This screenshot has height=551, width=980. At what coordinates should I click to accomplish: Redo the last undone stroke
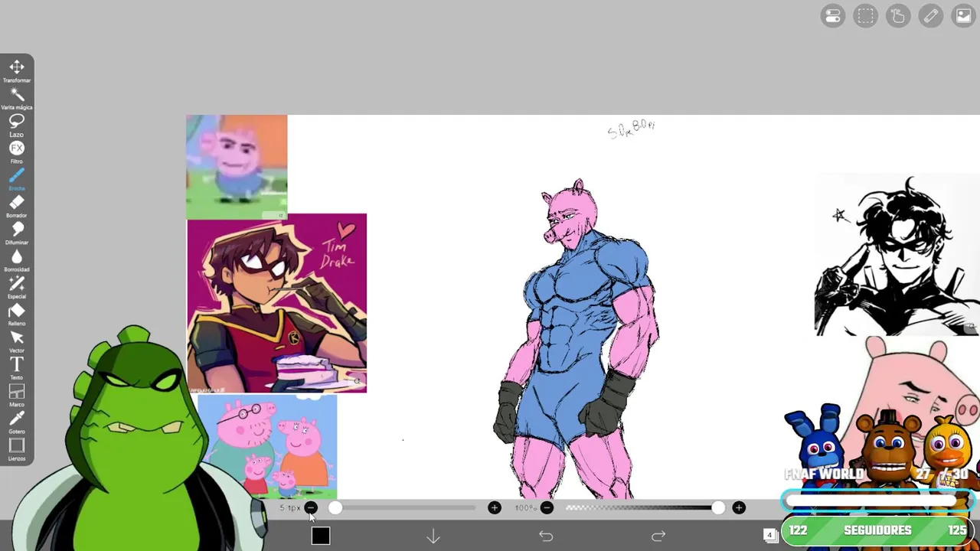point(658,536)
